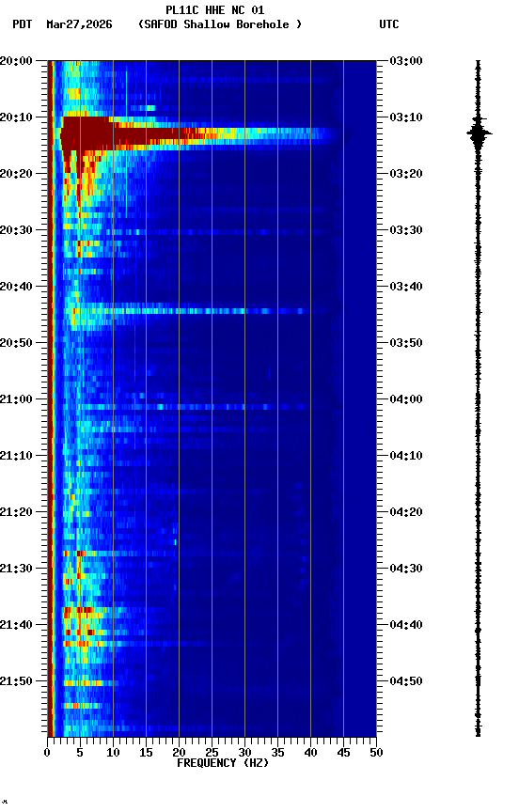
Task: Click the 'UTC' timezone label
Action: (389, 24)
